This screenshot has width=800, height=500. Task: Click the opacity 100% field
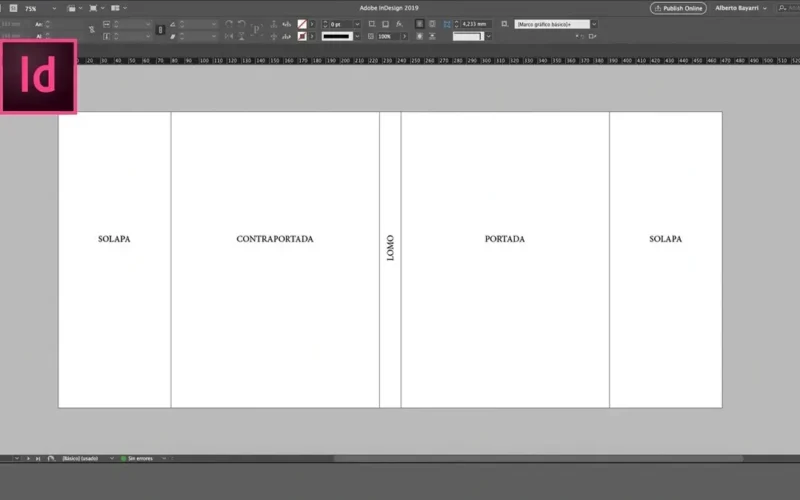point(384,36)
